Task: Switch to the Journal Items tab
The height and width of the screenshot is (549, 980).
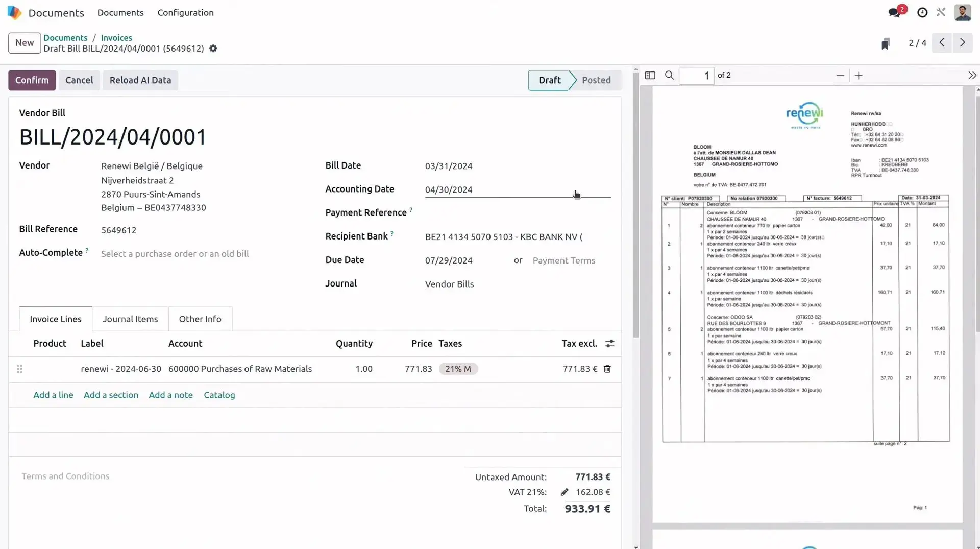Action: [130, 319]
